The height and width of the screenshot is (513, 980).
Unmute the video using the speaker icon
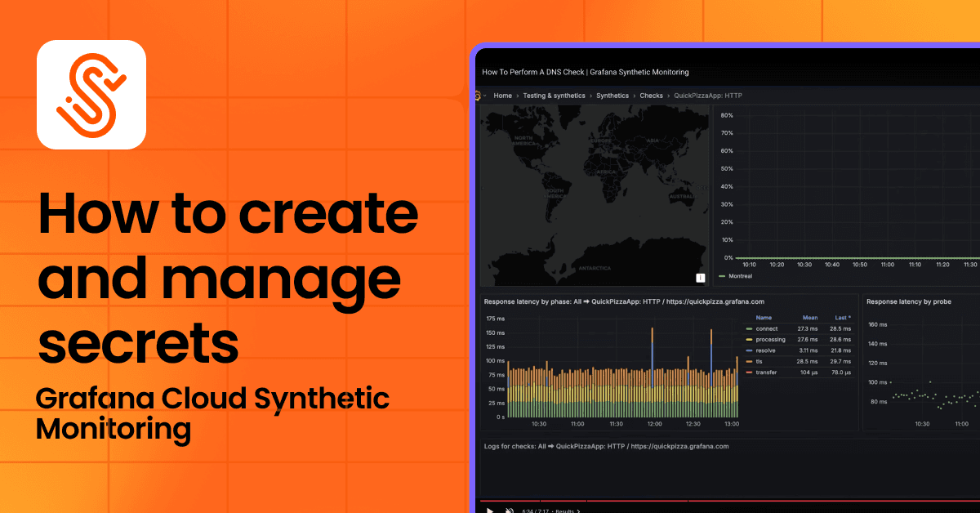510,510
